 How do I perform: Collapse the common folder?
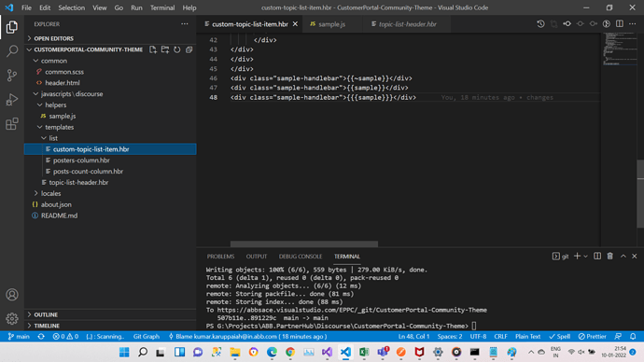point(36,61)
